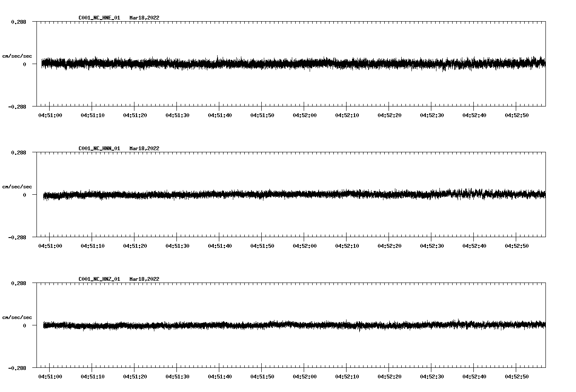Click the 04:51:10 time label on HNN axis

(92, 246)
